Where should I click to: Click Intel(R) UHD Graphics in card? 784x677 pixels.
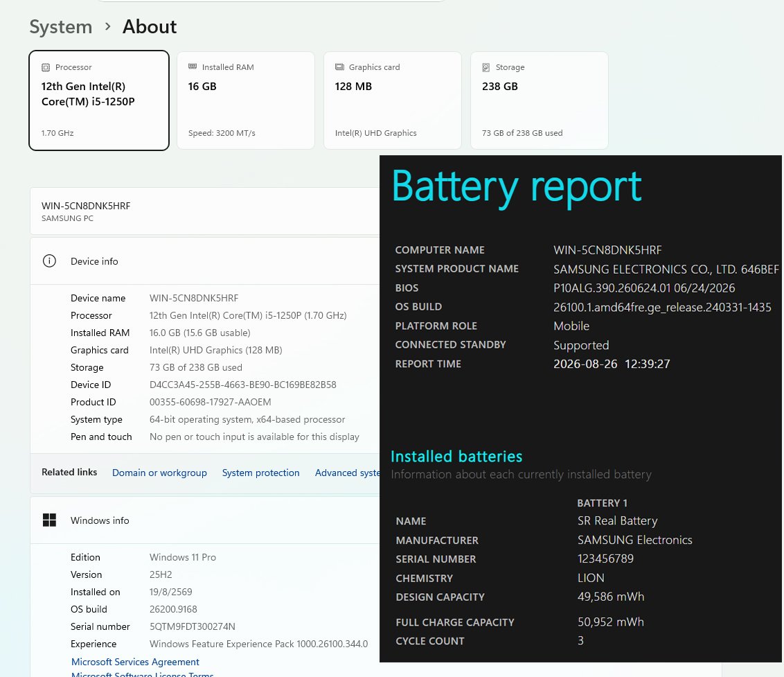tap(375, 133)
